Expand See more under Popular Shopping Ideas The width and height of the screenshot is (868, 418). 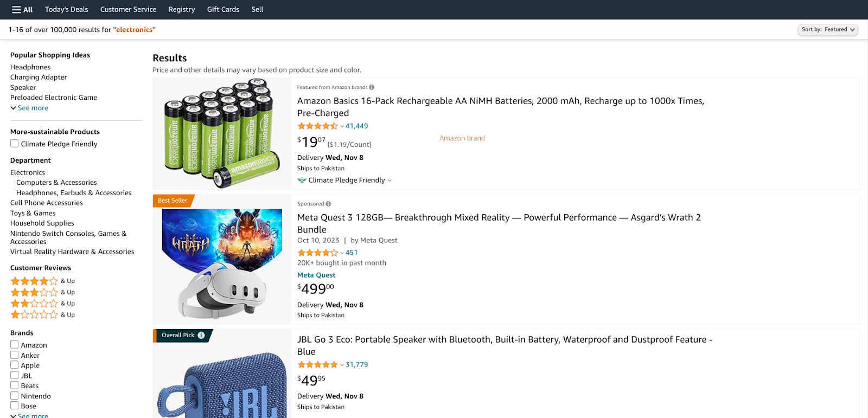point(33,108)
